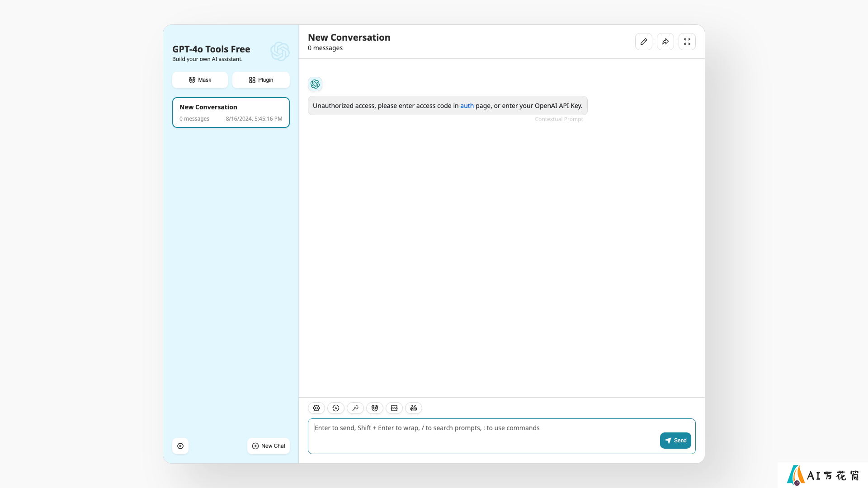Click the pencil edit title icon
This screenshot has width=868, height=488.
click(x=644, y=42)
